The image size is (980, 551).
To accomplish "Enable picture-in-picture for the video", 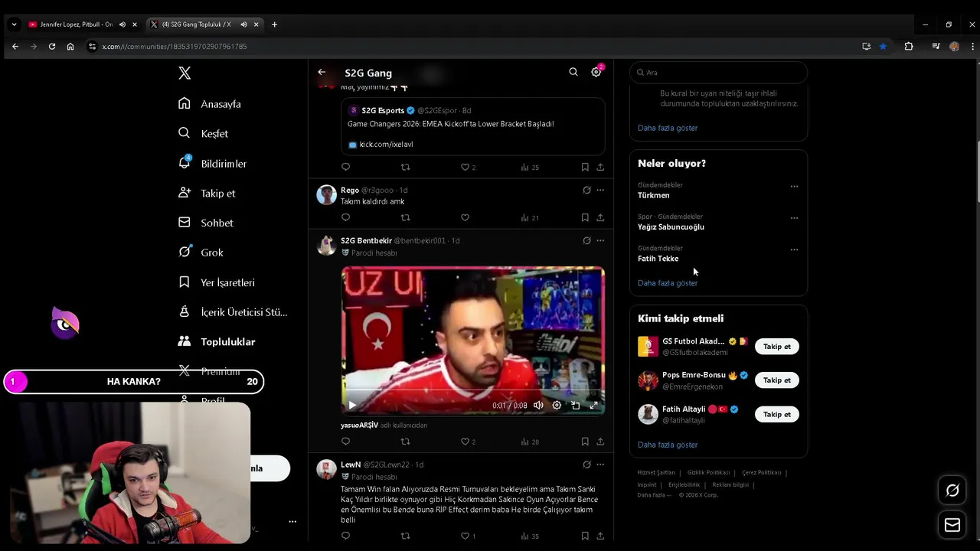I will click(x=575, y=406).
